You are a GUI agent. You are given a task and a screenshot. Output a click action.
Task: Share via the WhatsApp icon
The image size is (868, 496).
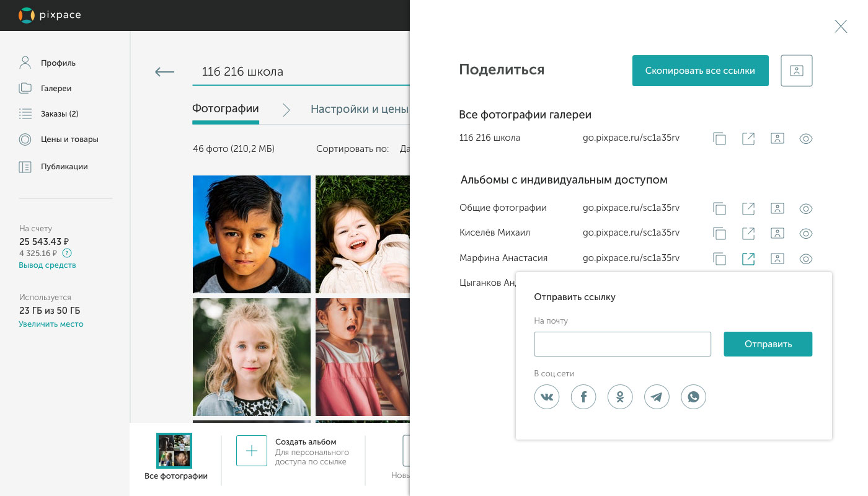point(694,397)
